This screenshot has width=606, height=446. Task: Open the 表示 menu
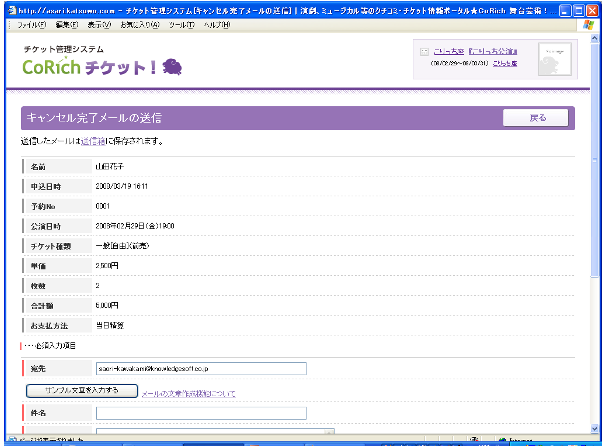98,24
